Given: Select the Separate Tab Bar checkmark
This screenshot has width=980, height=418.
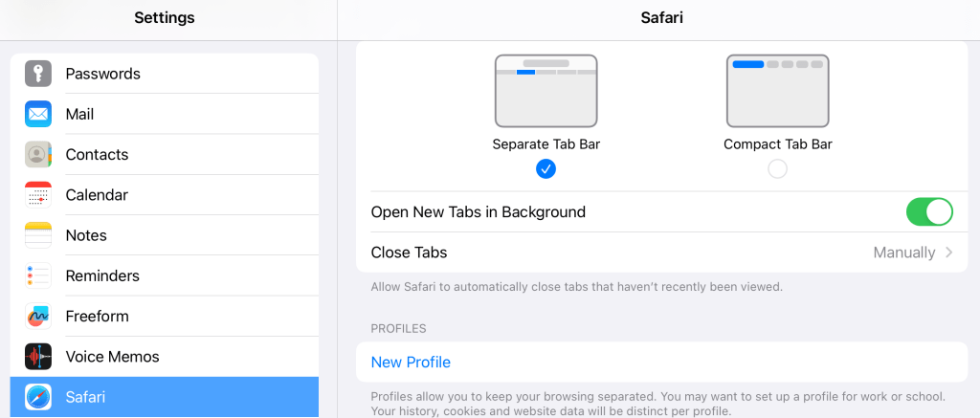Looking at the screenshot, I should pos(546,169).
